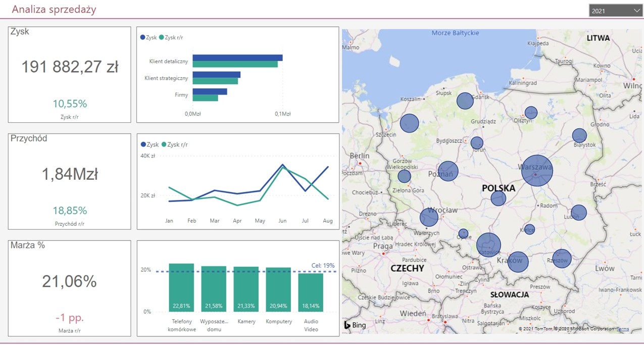Select the Rzeszów bubble on the map

point(562,259)
